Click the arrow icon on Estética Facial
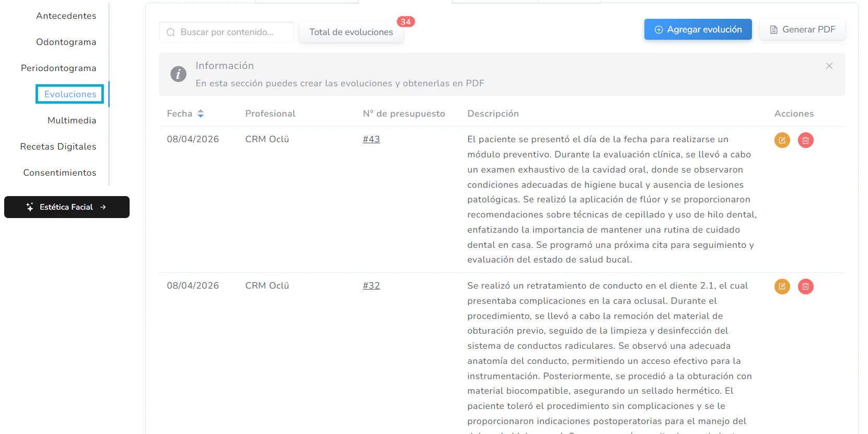Screen dimensions: 868x434 [103, 207]
